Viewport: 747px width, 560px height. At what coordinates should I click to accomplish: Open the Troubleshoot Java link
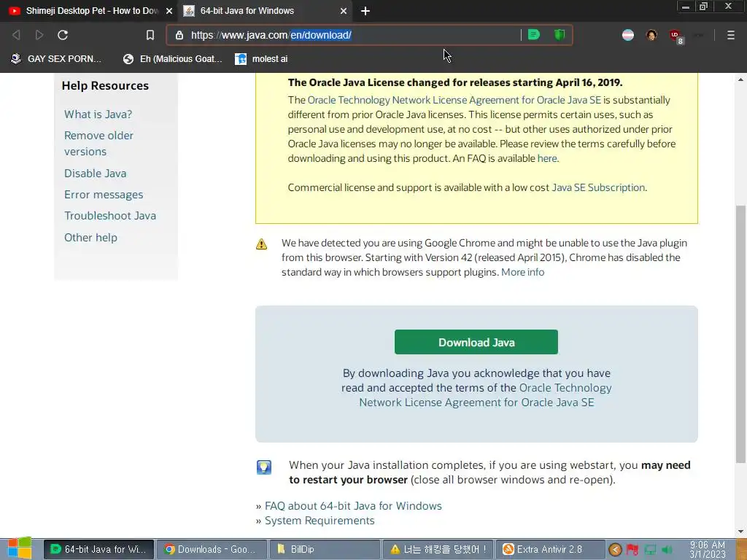tap(110, 216)
